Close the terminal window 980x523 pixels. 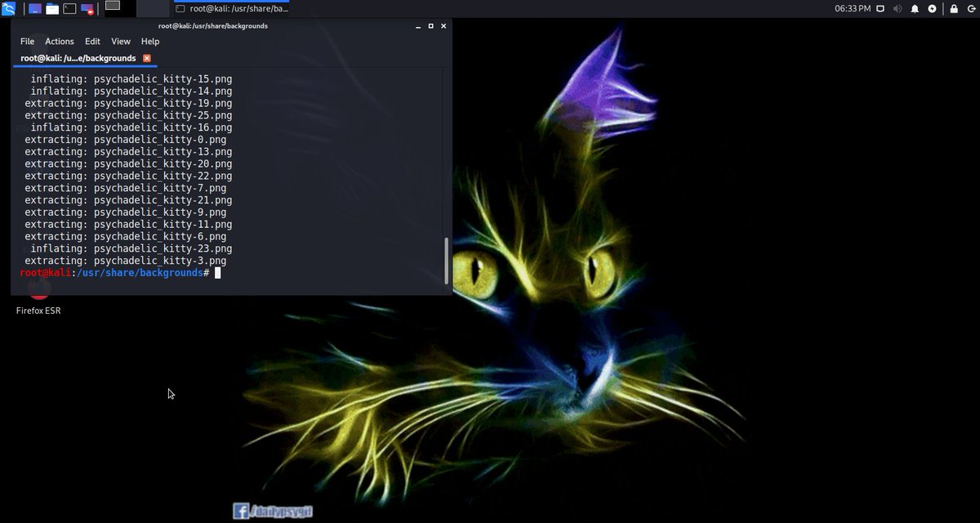coord(443,26)
